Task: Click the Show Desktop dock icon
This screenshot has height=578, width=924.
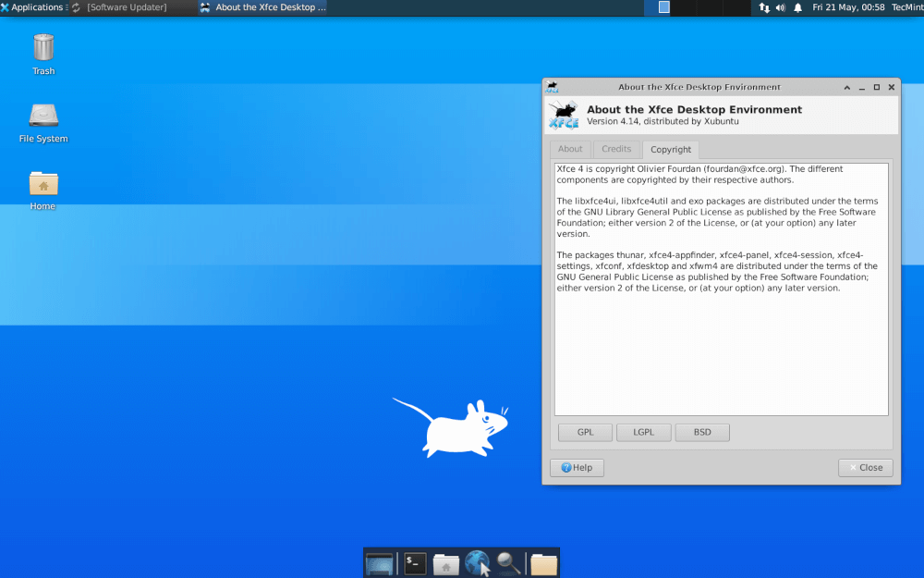Action: 380,563
